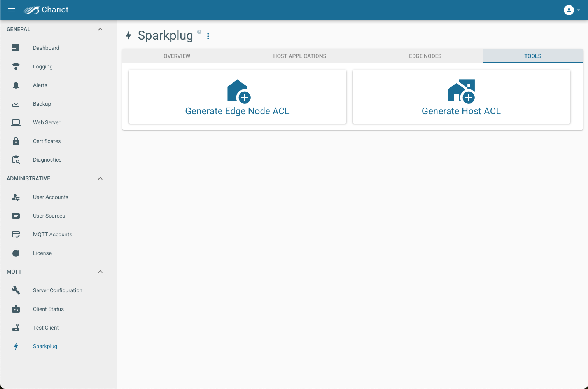Open Certificates page
This screenshot has height=389, width=588.
[47, 141]
